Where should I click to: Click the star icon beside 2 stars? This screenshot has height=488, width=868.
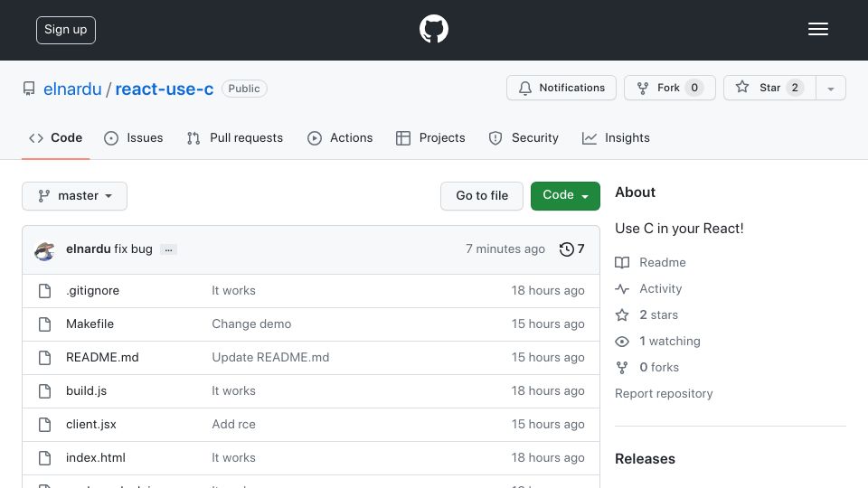tap(622, 314)
